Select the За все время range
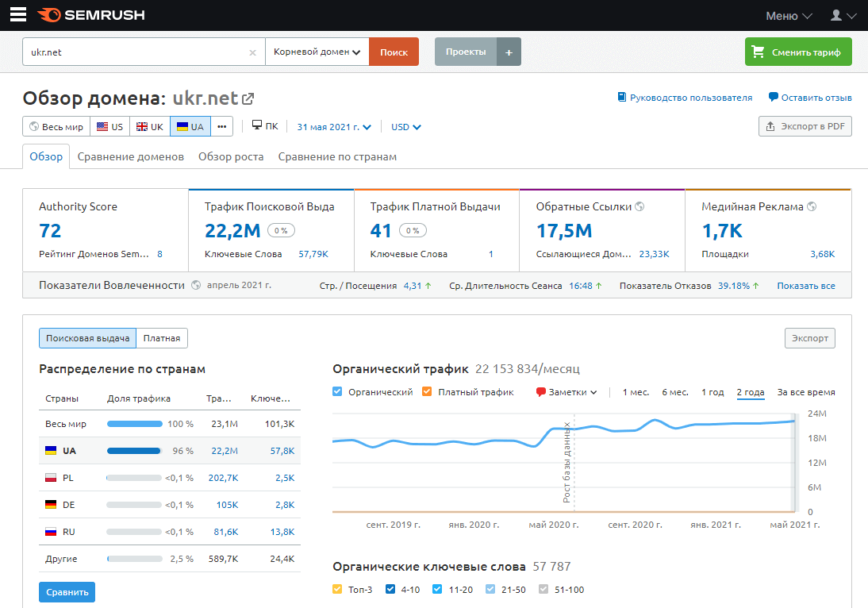 [806, 392]
